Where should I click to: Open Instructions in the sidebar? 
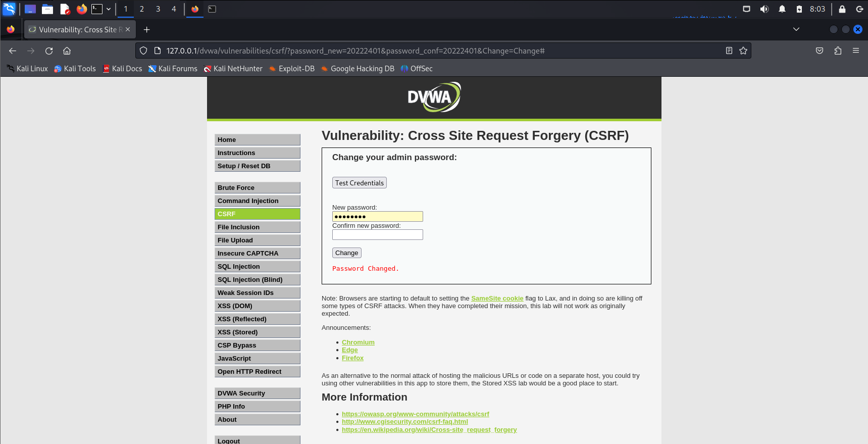coord(258,153)
